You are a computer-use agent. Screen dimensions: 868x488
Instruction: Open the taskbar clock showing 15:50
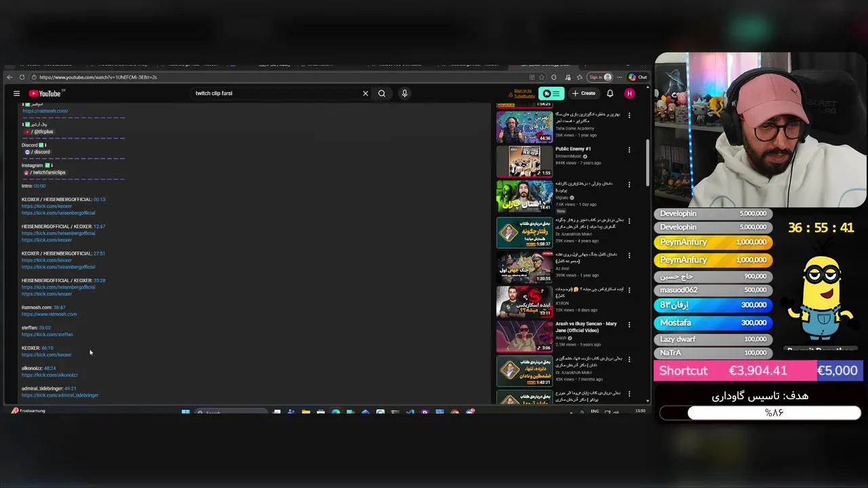click(640, 411)
